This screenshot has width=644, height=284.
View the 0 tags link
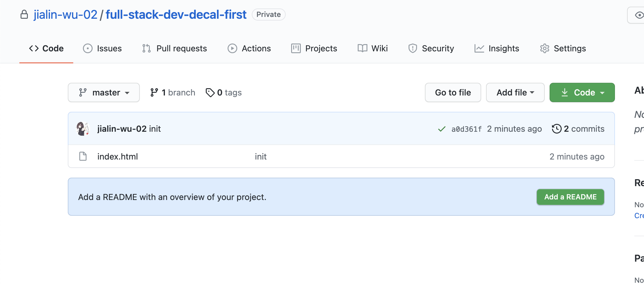[223, 92]
